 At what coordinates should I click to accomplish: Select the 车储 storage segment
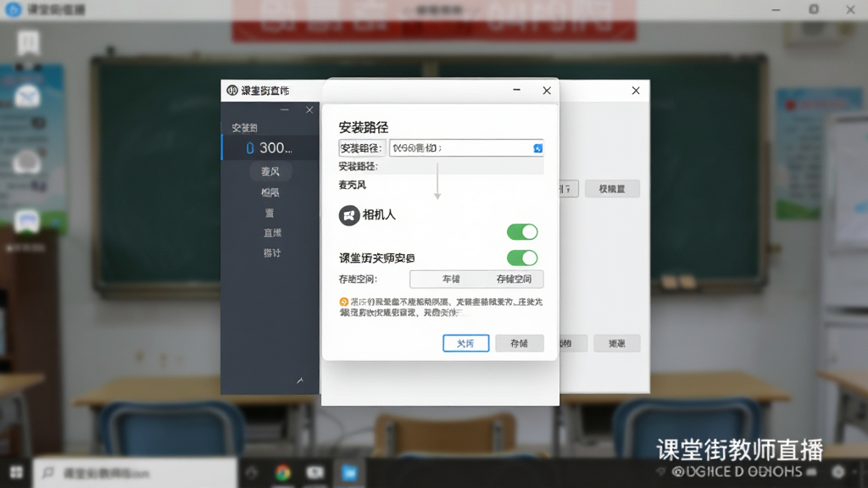[451, 280]
